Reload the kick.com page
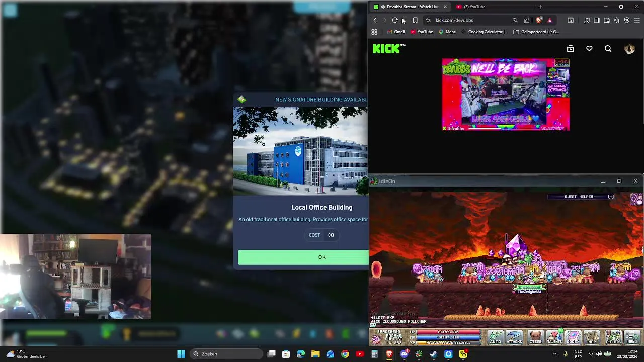 point(395,20)
